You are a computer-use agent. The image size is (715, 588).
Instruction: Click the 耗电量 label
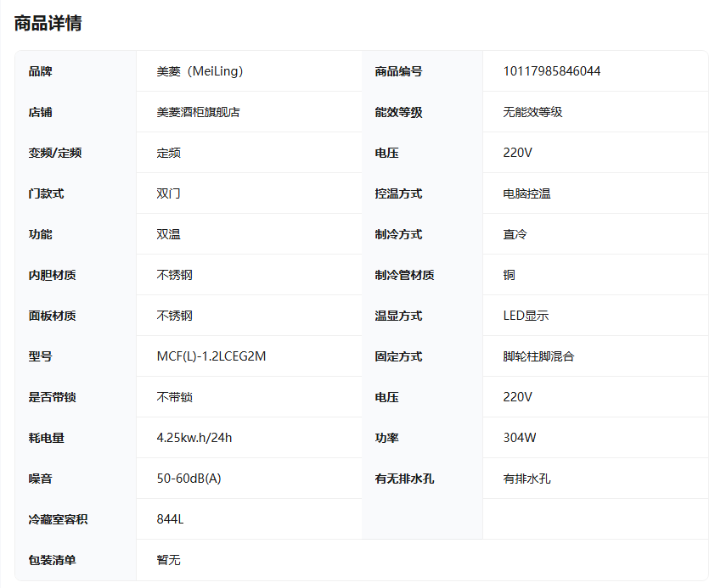click(x=46, y=438)
